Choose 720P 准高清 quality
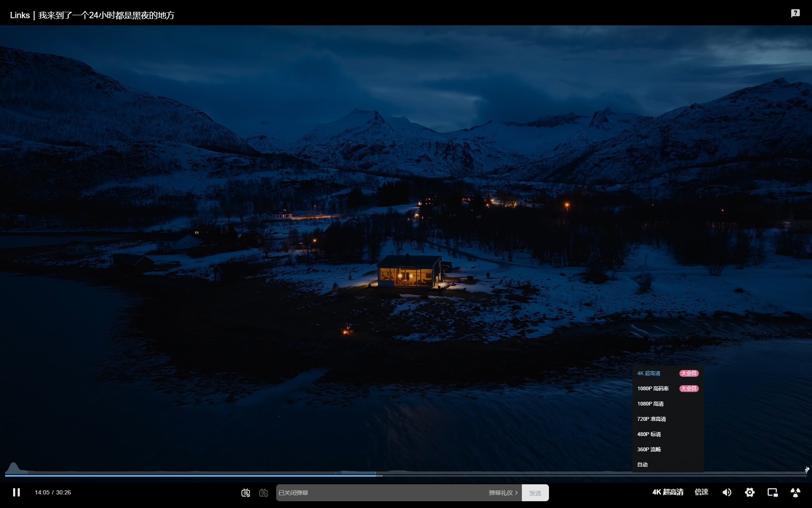The height and width of the screenshot is (508, 812). pyautogui.click(x=651, y=419)
